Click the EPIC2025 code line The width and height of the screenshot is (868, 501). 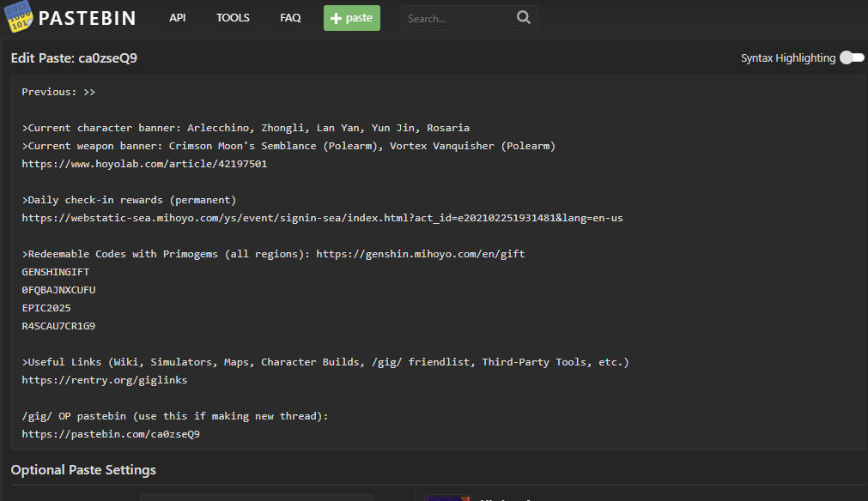(x=46, y=308)
